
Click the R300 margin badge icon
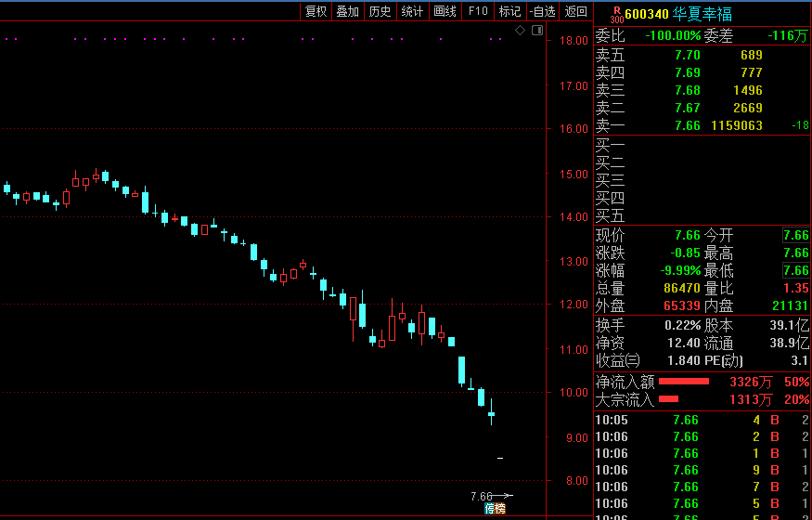click(617, 15)
